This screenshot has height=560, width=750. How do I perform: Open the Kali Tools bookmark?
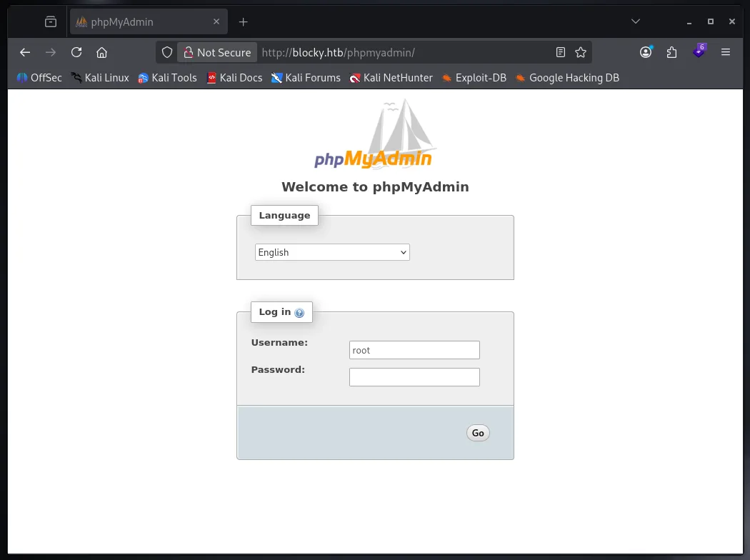click(167, 78)
